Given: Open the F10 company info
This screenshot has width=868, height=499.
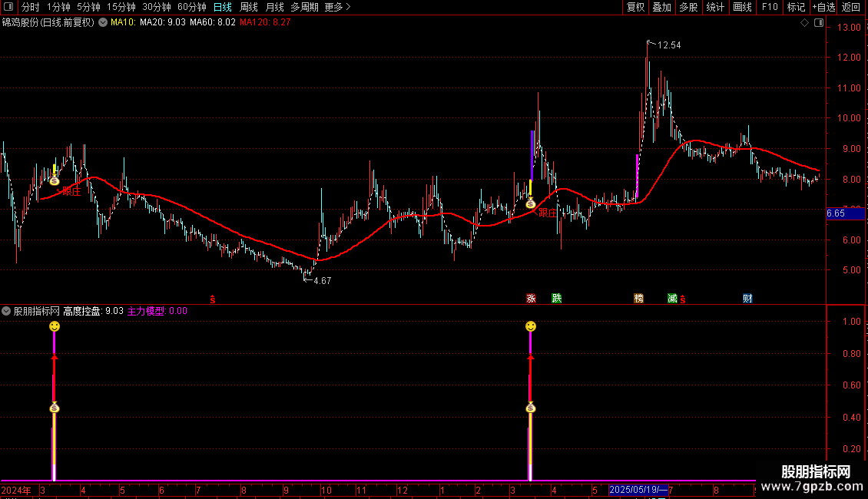Looking at the screenshot, I should [770, 7].
